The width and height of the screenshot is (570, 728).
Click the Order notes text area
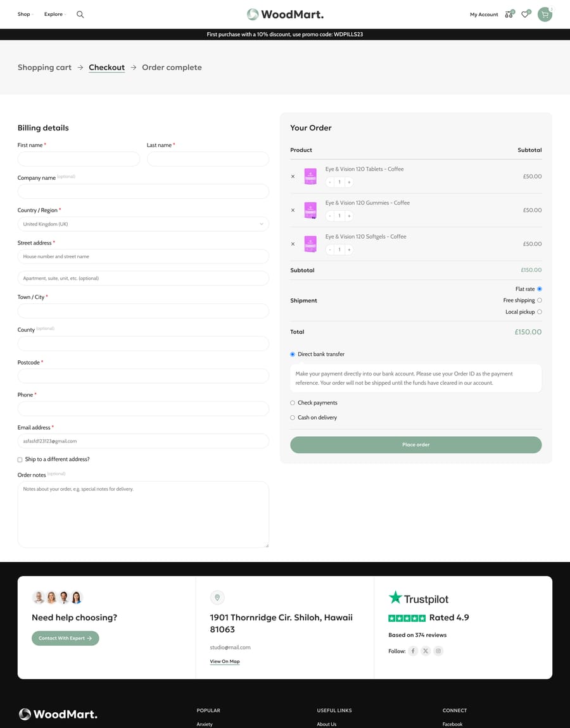point(143,515)
